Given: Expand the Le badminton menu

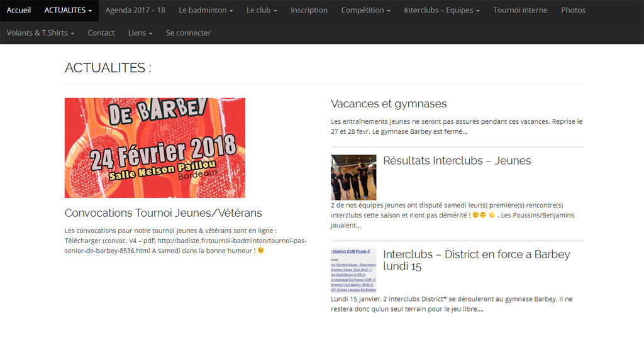Looking at the screenshot, I should click(206, 10).
